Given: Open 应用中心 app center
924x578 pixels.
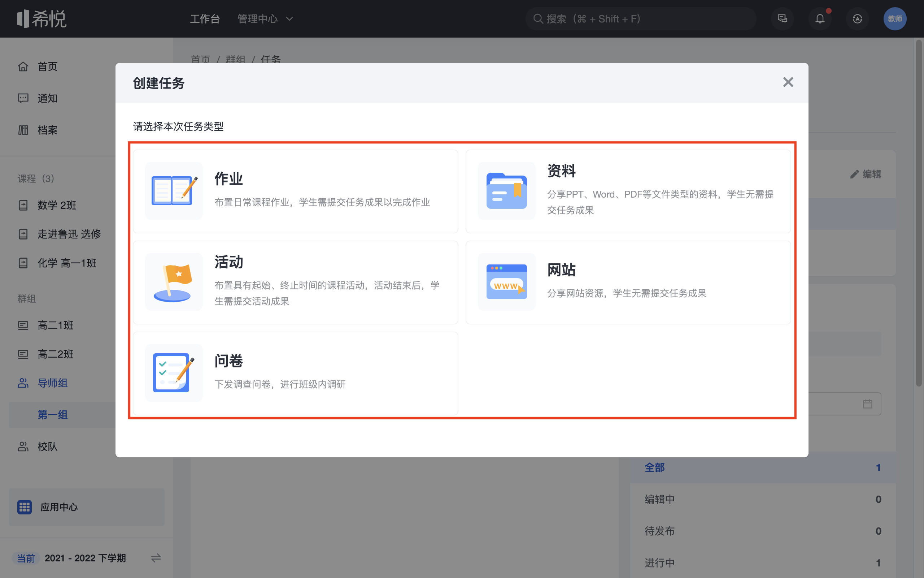Looking at the screenshot, I should coord(86,507).
